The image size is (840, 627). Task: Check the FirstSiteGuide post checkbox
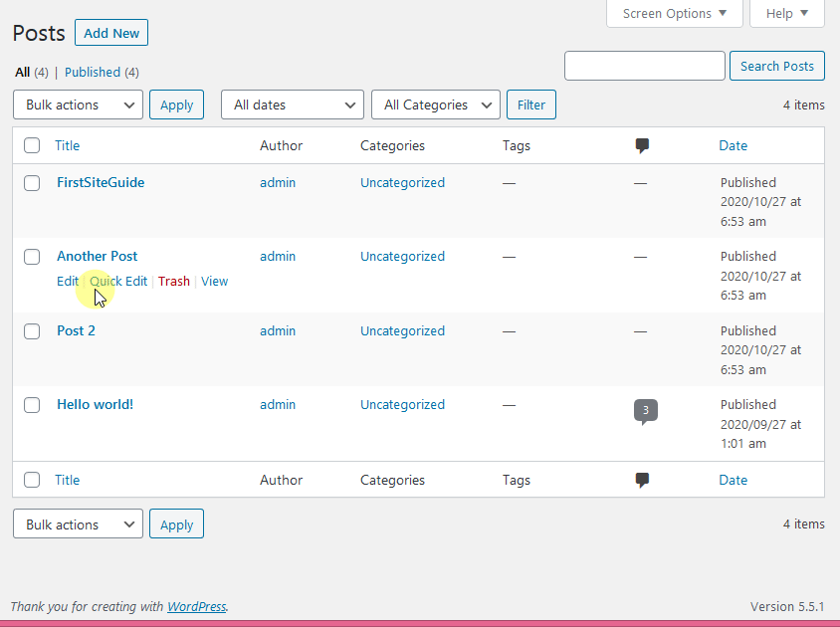click(x=31, y=183)
